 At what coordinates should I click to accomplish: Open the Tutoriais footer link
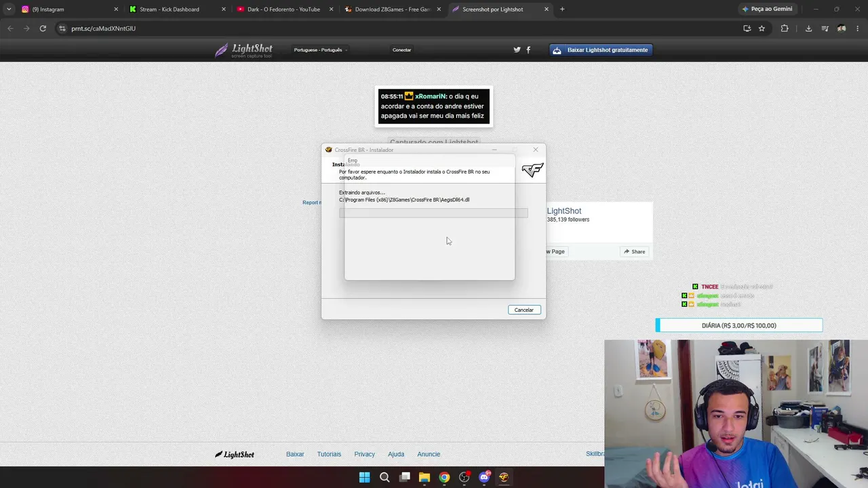click(x=329, y=454)
